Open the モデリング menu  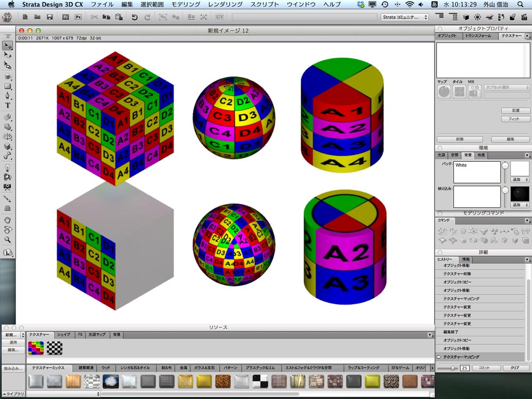click(x=185, y=4)
